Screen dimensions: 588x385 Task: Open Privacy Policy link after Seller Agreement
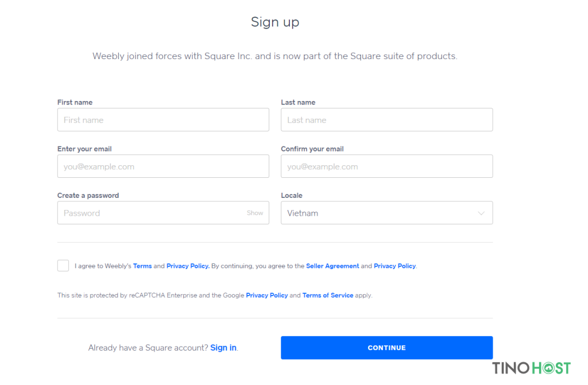tap(394, 266)
